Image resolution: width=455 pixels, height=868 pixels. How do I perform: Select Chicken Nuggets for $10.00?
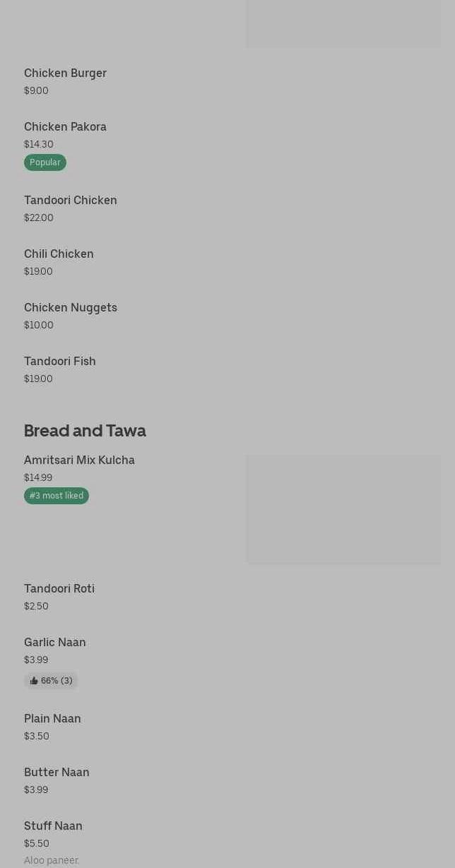point(71,308)
